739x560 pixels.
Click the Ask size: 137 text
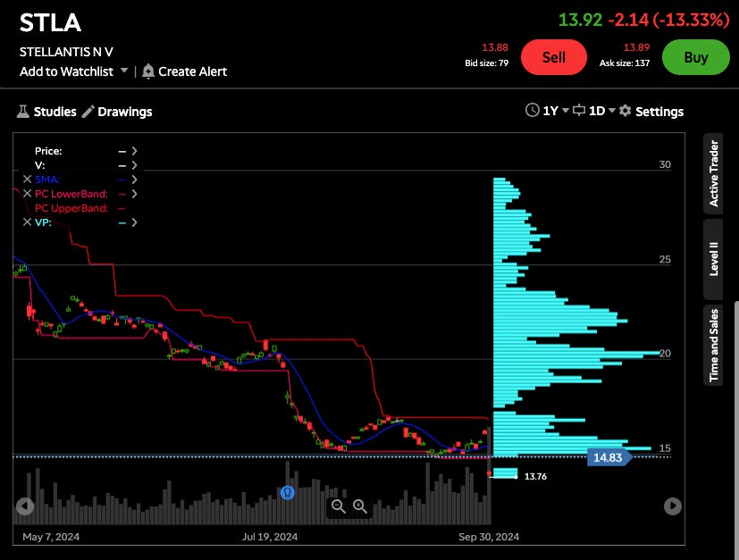coord(625,63)
